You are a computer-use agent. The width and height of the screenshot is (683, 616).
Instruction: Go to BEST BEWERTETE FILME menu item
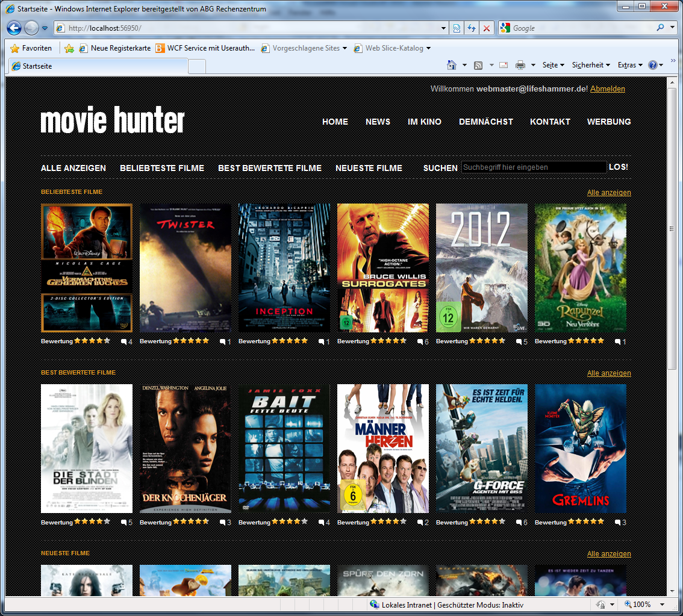pyautogui.click(x=270, y=168)
